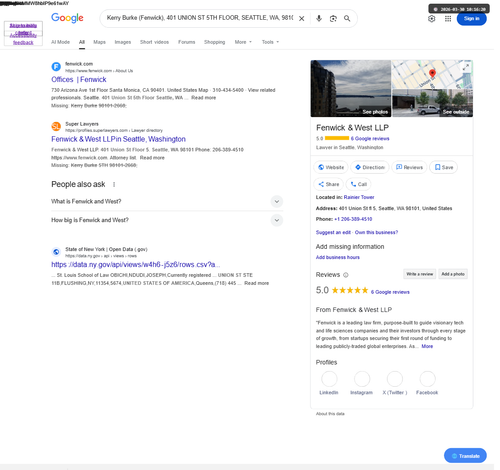Viewport: 500px width, 470px height.
Task: Open the X (Twitter) profile icon
Action: (395, 379)
